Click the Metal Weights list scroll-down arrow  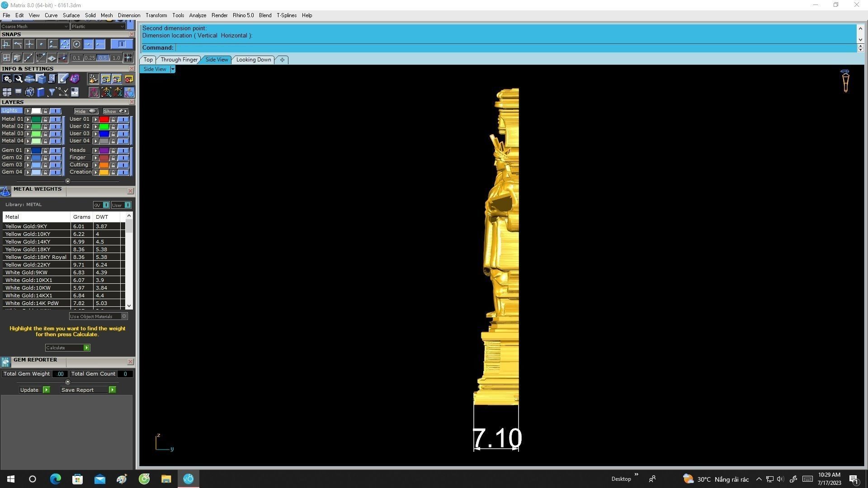[129, 306]
